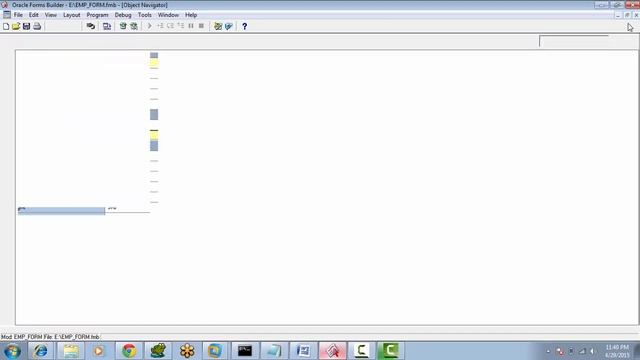Click the Help question mark icon
This screenshot has height=360, width=640.
(x=244, y=26)
